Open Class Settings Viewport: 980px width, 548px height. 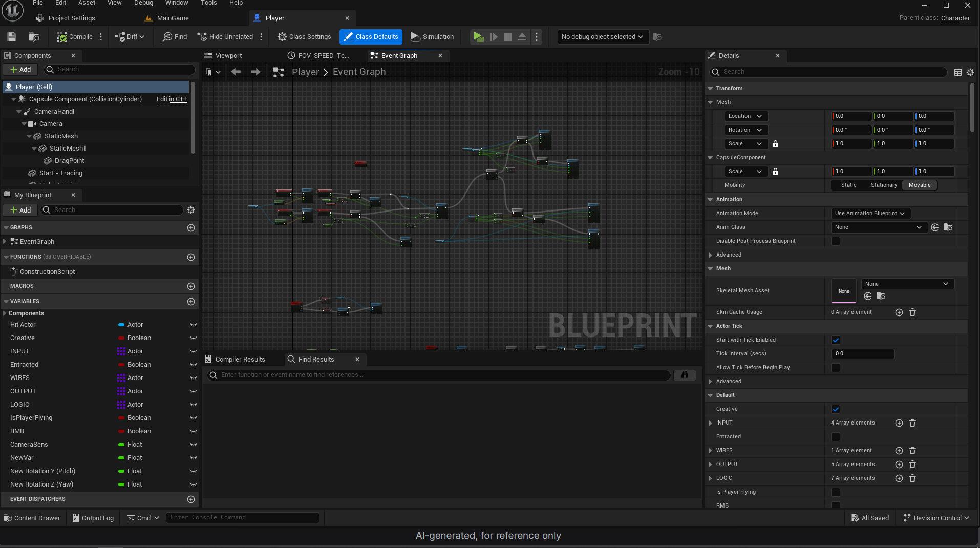click(x=304, y=37)
